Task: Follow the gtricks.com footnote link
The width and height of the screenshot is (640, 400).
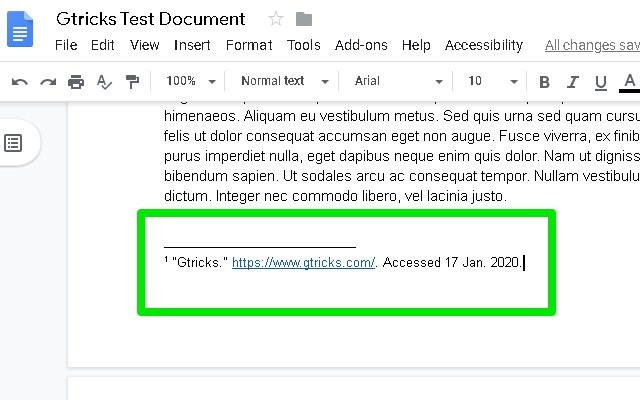Action: [x=303, y=263]
